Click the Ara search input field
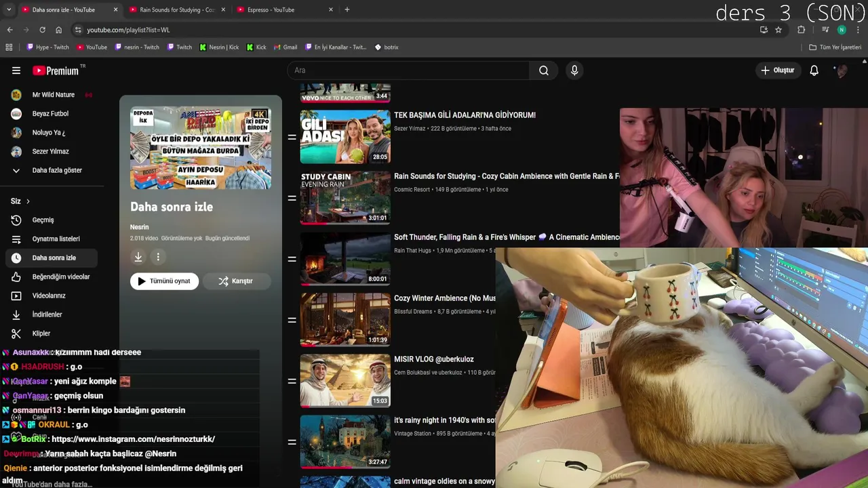 pos(408,70)
